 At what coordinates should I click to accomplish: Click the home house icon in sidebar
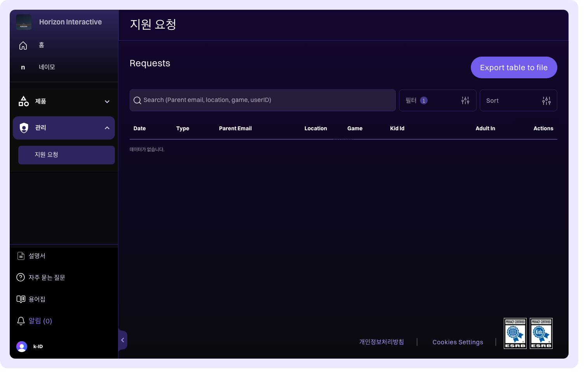[23, 46]
